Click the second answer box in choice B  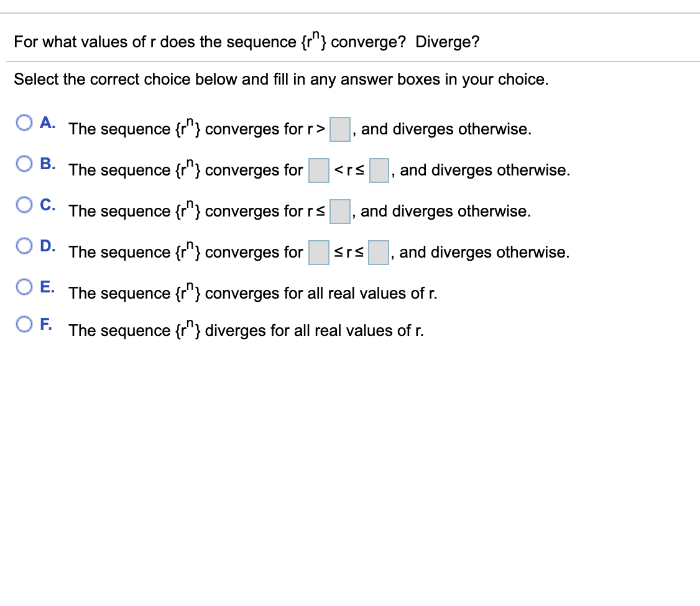pos(379,170)
